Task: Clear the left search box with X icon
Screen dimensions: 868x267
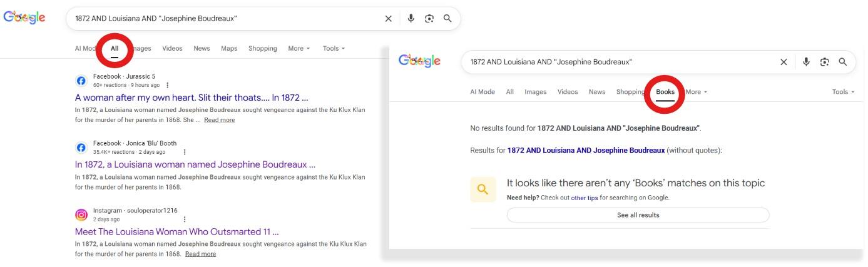Action: pyautogui.click(x=388, y=19)
